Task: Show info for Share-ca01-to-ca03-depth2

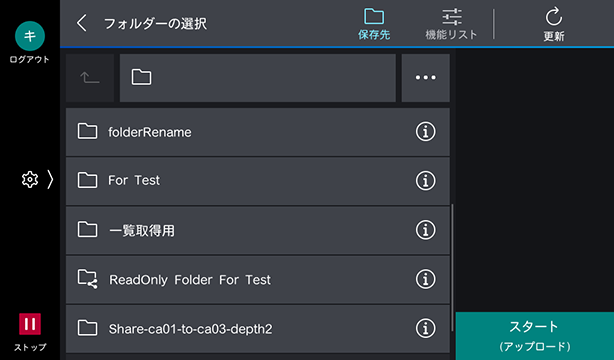Action: coord(425,328)
